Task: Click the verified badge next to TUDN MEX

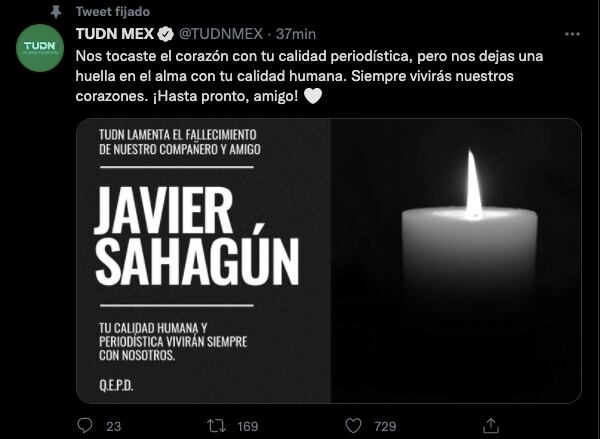Action: click(166, 34)
